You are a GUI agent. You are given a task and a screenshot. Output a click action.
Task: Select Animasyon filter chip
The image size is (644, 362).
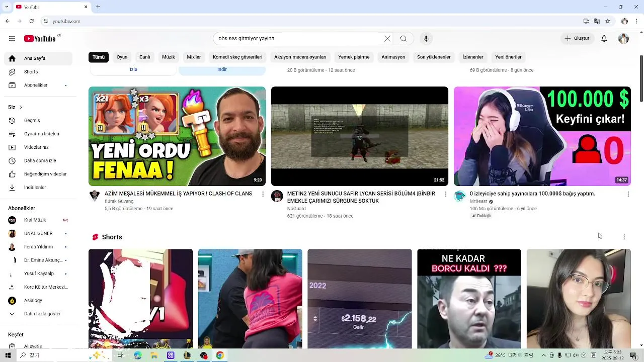coord(393,57)
